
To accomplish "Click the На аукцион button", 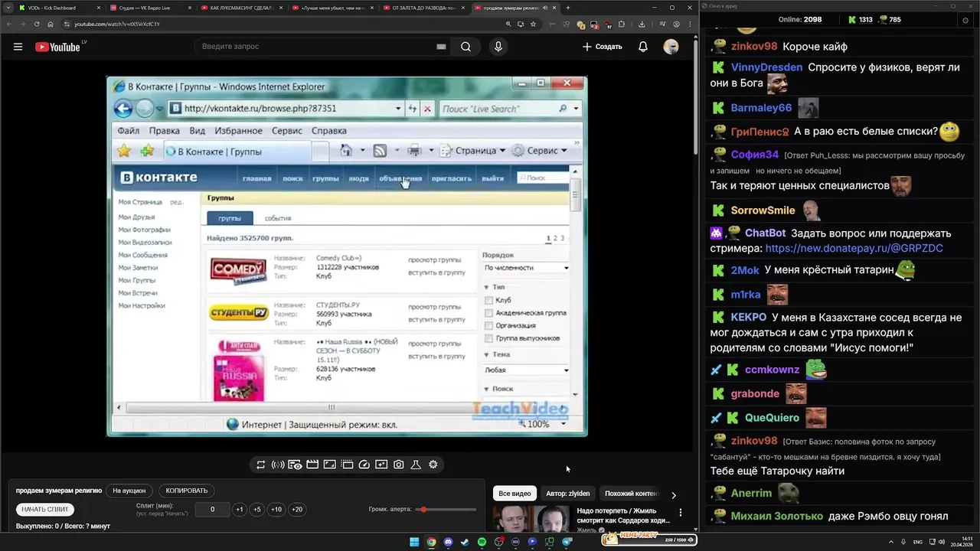I will (129, 491).
